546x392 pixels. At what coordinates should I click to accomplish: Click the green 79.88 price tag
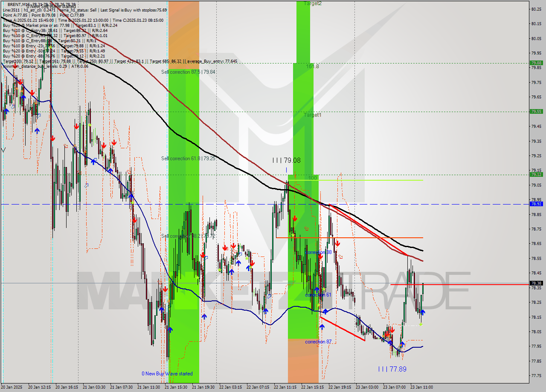(536, 63)
